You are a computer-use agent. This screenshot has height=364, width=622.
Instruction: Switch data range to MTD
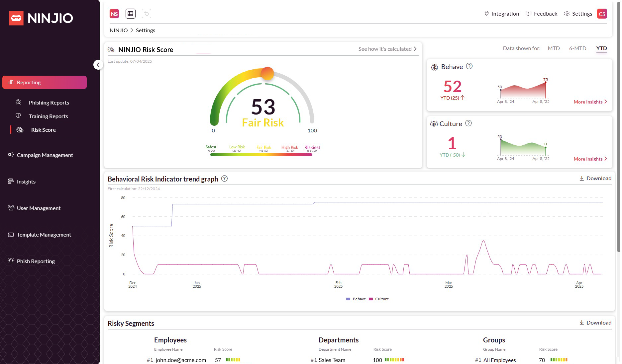click(554, 48)
